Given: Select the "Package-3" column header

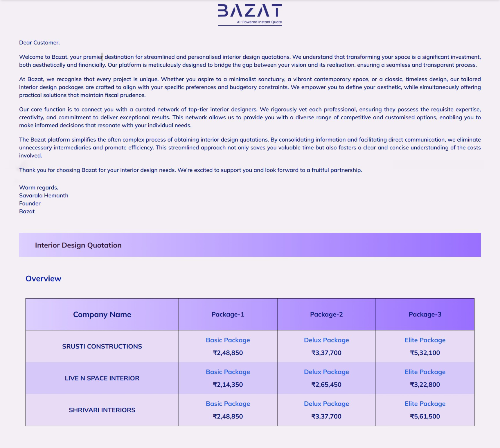Looking at the screenshot, I should (x=425, y=315).
